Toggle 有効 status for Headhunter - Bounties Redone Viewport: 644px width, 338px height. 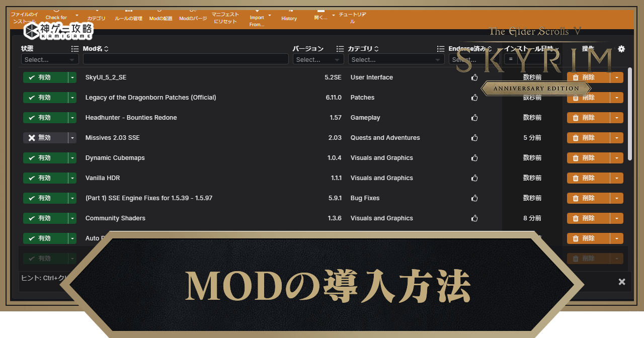[45, 118]
